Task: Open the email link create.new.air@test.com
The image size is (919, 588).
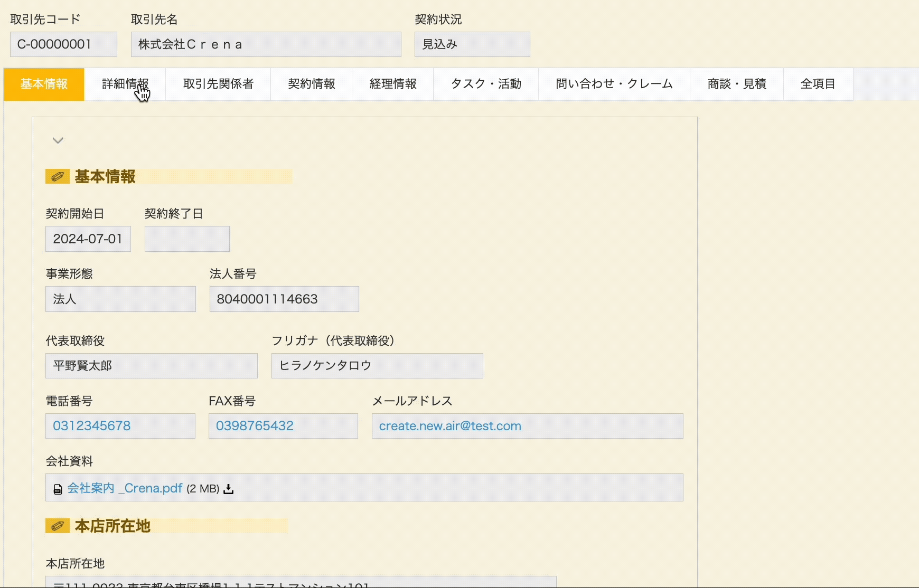Action: click(x=450, y=426)
